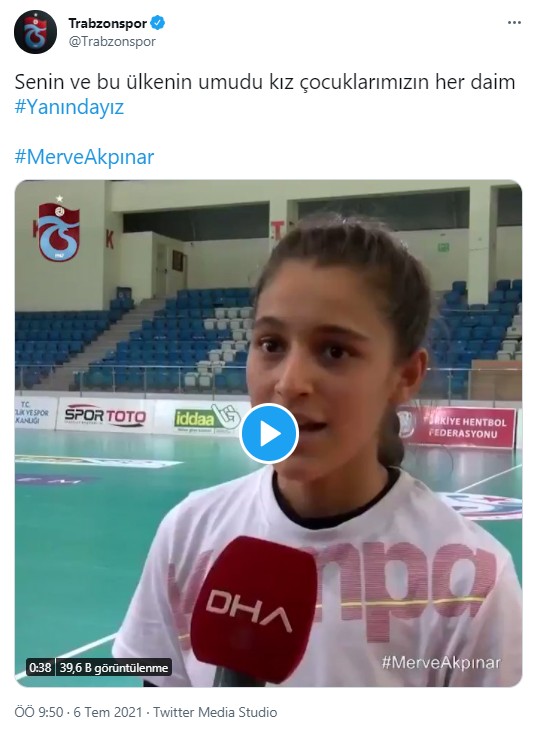
Task: Click the DHA logo on the red microphone
Action: [248, 609]
